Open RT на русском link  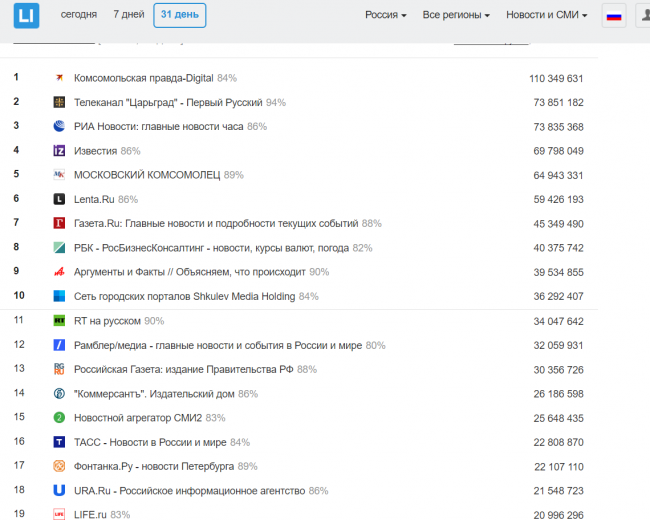click(107, 321)
